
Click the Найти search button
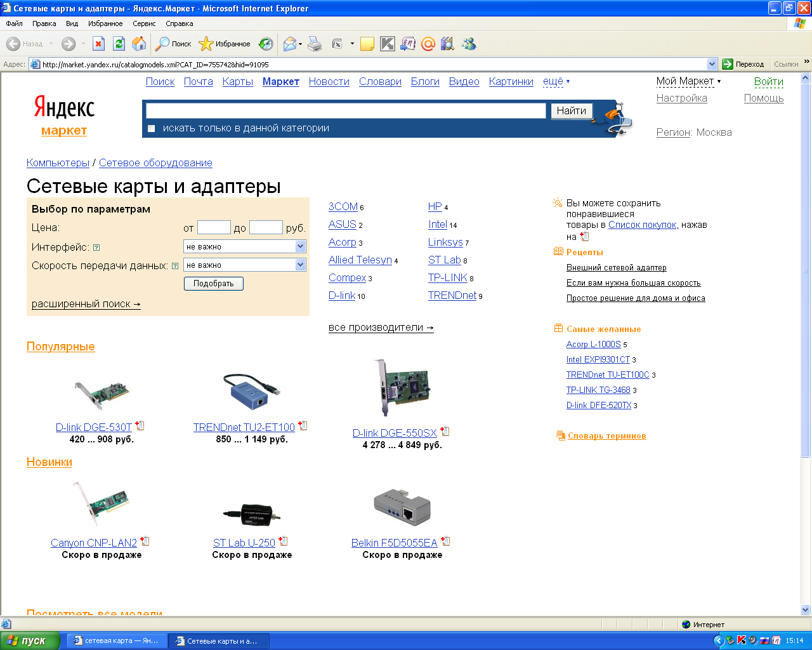[x=572, y=110]
